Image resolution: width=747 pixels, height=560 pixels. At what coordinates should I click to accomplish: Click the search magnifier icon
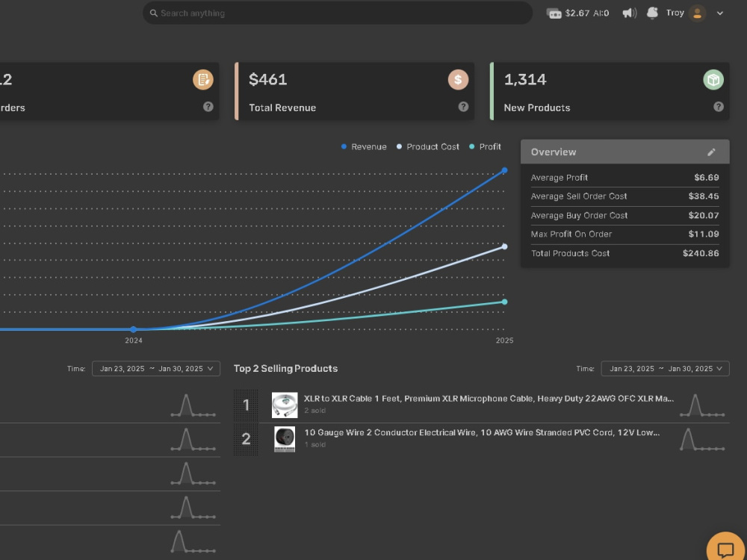pos(153,13)
